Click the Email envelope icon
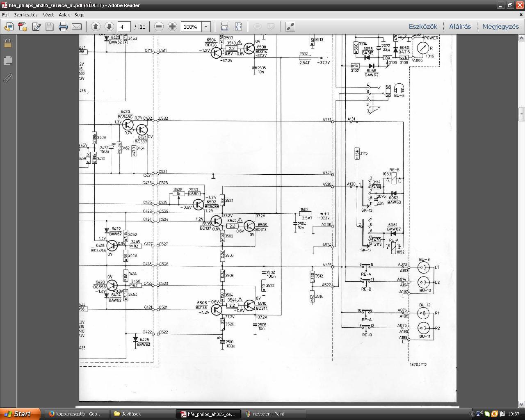This screenshot has width=525, height=420. point(77,27)
